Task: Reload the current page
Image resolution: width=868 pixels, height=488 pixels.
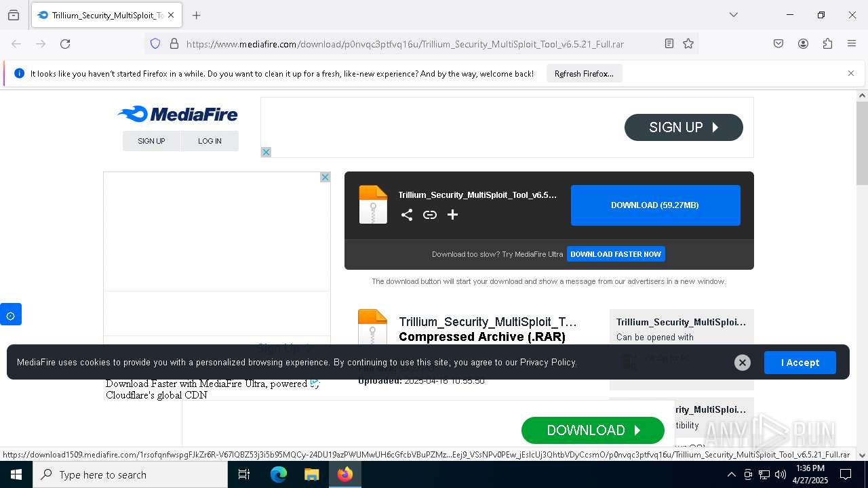Action: click(65, 43)
